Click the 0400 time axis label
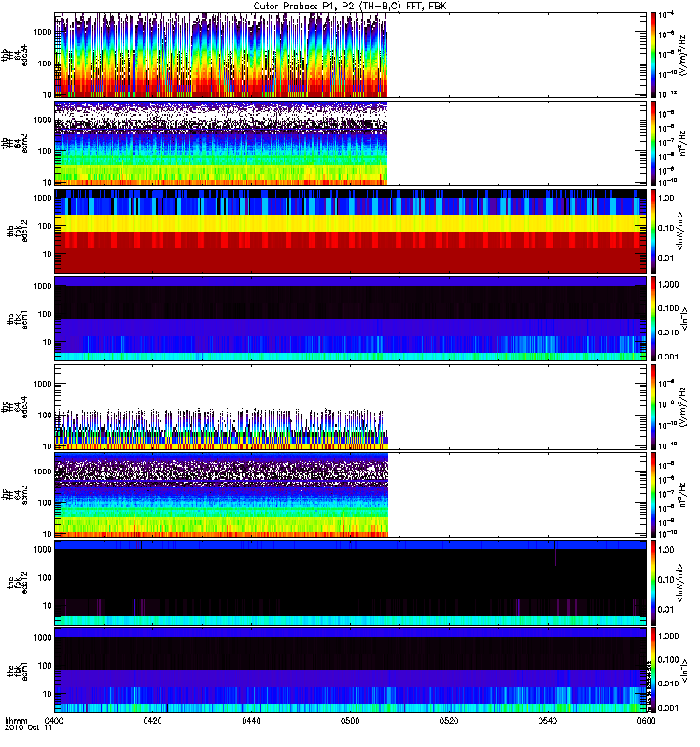The width and height of the screenshot is (700, 747). pos(54,720)
